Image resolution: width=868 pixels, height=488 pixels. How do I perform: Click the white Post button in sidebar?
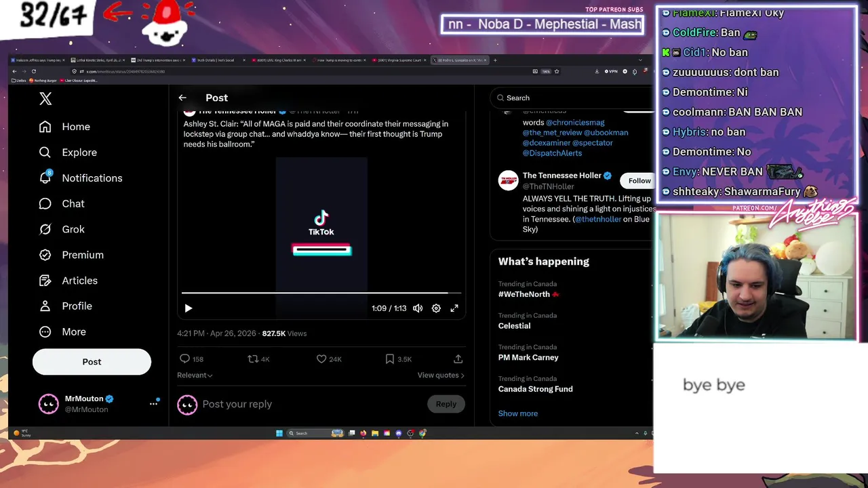pos(92,362)
